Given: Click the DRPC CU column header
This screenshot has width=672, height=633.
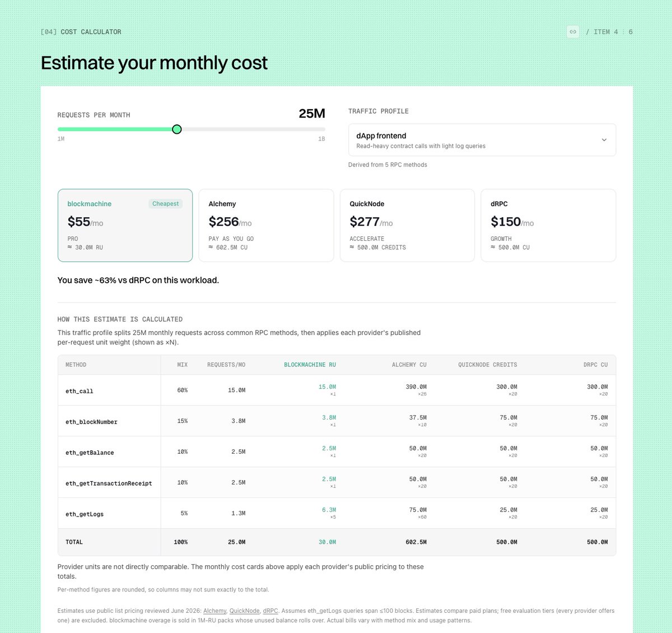Looking at the screenshot, I should [x=595, y=365].
